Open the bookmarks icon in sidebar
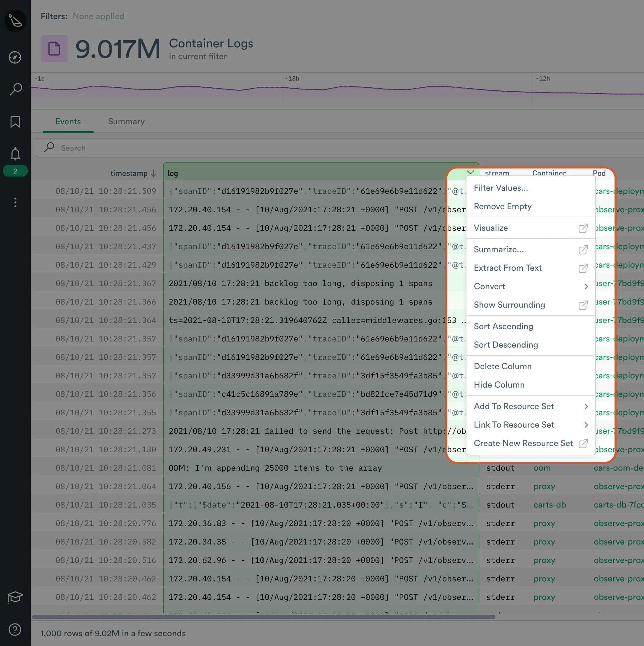The width and height of the screenshot is (644, 646). pos(15,122)
